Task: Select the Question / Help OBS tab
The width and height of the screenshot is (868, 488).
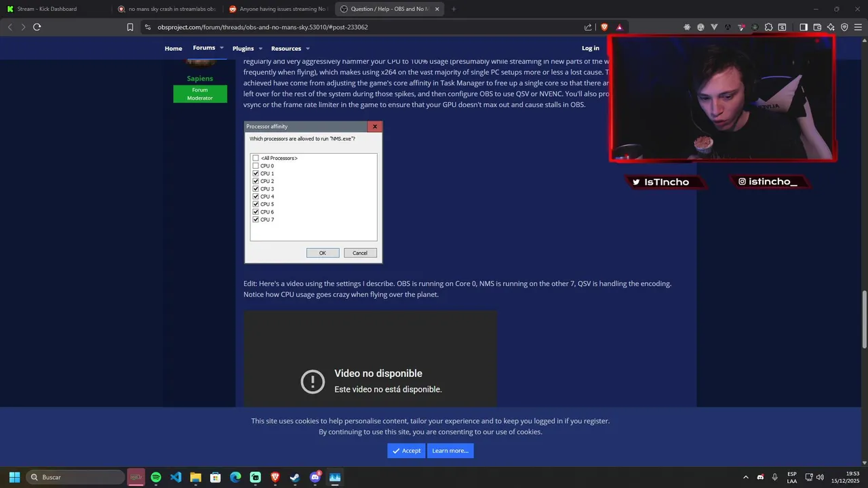Action: point(389,9)
